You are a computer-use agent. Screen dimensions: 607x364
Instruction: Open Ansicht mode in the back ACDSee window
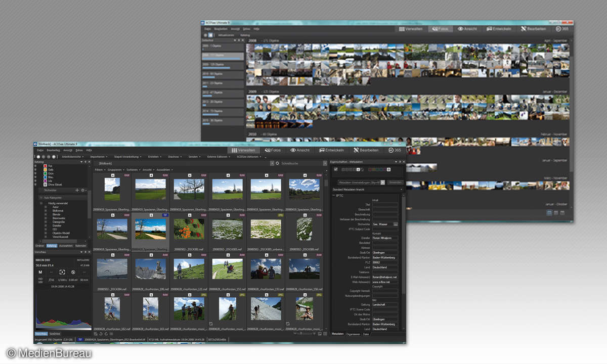[x=468, y=29]
